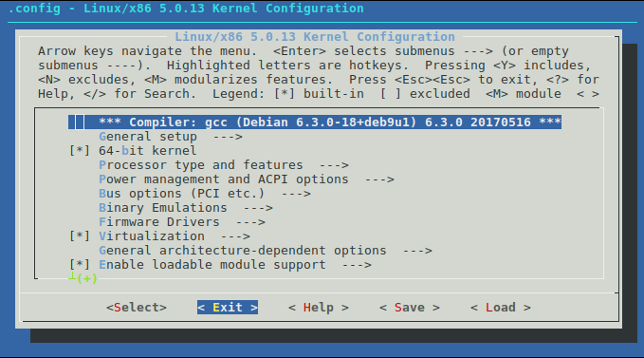Open General architecture-dependent options submenu

(266, 251)
